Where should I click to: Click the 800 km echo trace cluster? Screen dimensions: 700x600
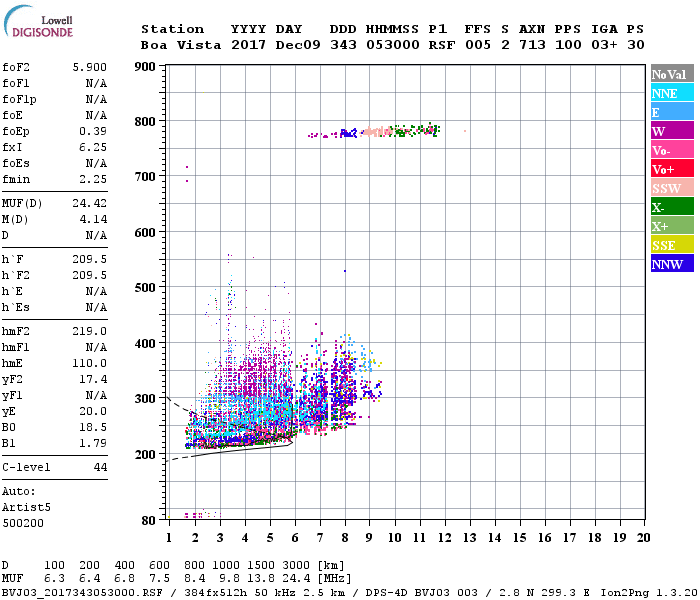pyautogui.click(x=374, y=131)
